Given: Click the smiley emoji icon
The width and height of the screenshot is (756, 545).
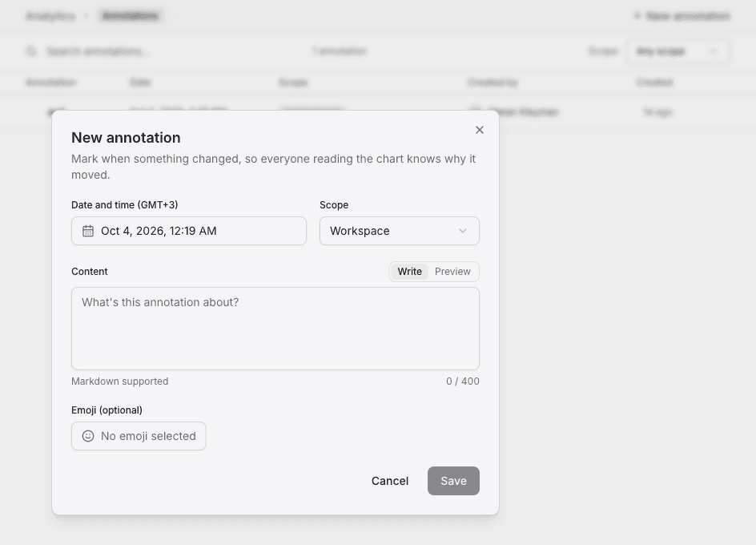Looking at the screenshot, I should pos(88,436).
